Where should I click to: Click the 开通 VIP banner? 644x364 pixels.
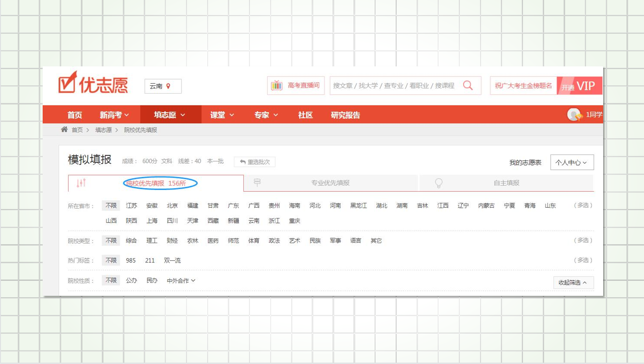point(580,86)
